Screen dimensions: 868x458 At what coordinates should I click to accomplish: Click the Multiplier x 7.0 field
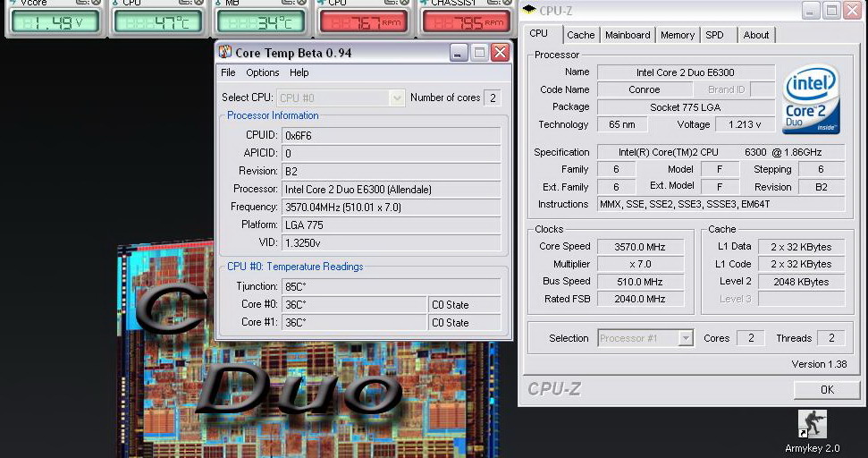click(x=640, y=264)
